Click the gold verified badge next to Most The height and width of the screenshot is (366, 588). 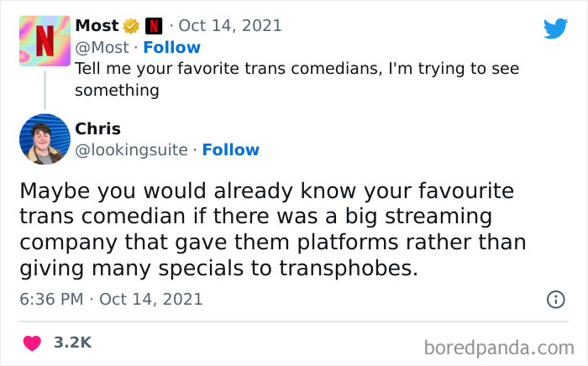(132, 26)
